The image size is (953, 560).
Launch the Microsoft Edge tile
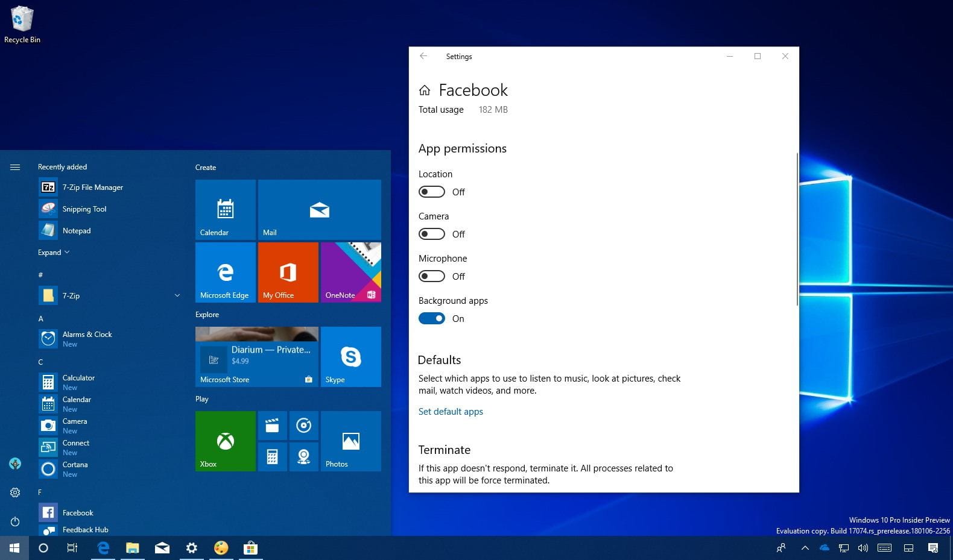pyautogui.click(x=226, y=272)
